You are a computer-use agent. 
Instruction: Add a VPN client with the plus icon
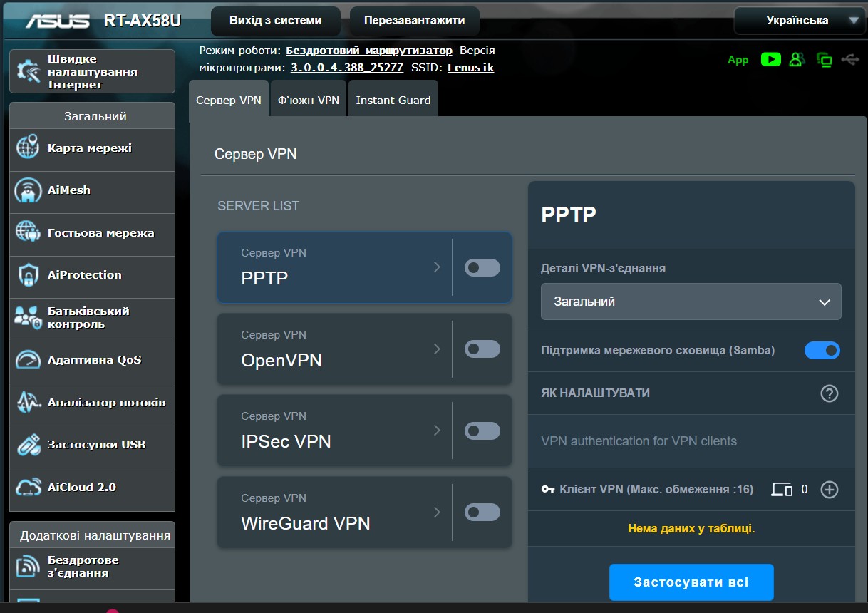829,490
